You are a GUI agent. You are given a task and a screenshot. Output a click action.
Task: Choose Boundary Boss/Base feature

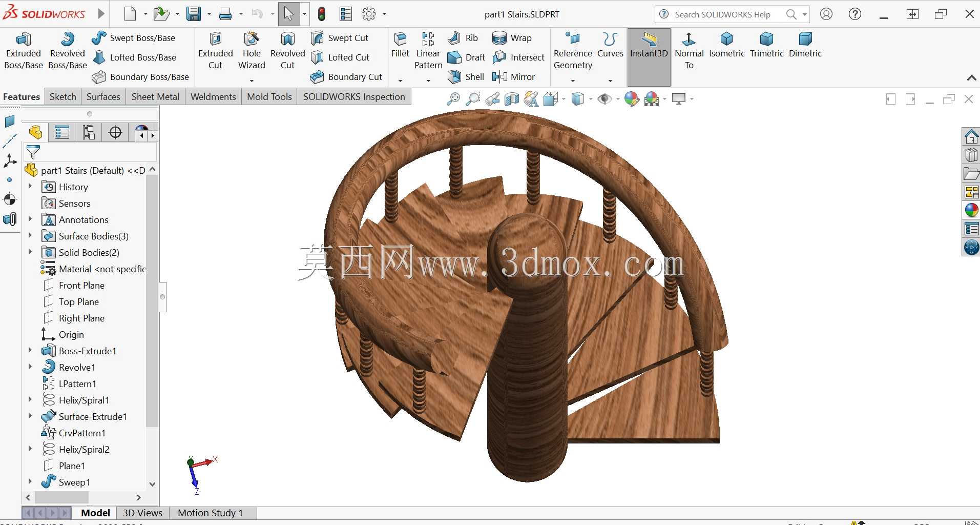pos(140,77)
